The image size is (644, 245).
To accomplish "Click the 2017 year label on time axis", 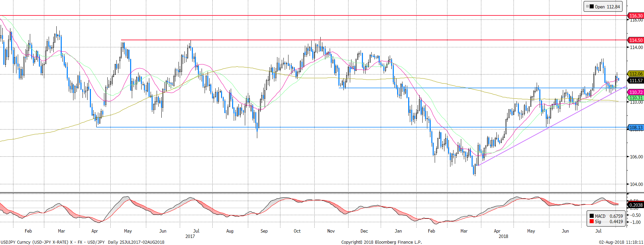I will [190, 236].
